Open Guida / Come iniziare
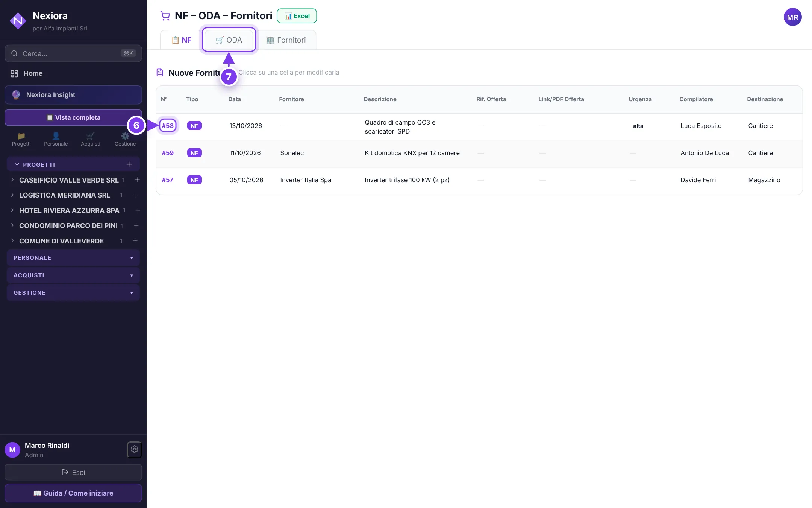Image resolution: width=812 pixels, height=508 pixels. pos(73,493)
